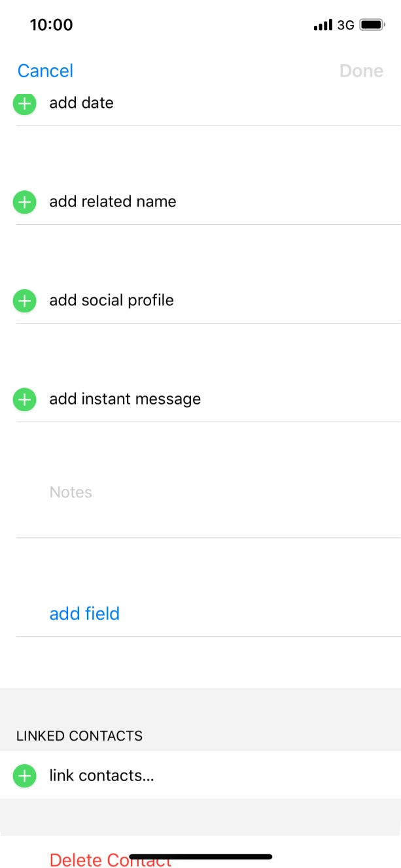Tap the green plus beside link contacts
The height and width of the screenshot is (868, 401).
(x=24, y=776)
